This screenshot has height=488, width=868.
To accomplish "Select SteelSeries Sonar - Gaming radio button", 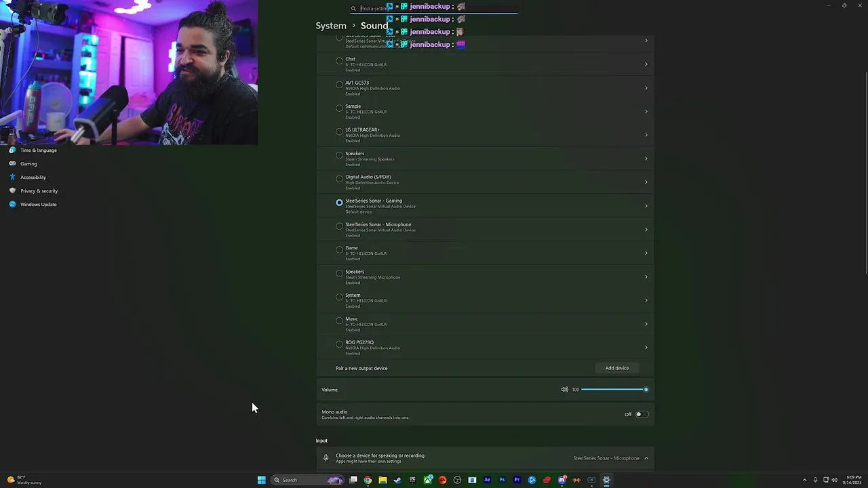I will (339, 203).
